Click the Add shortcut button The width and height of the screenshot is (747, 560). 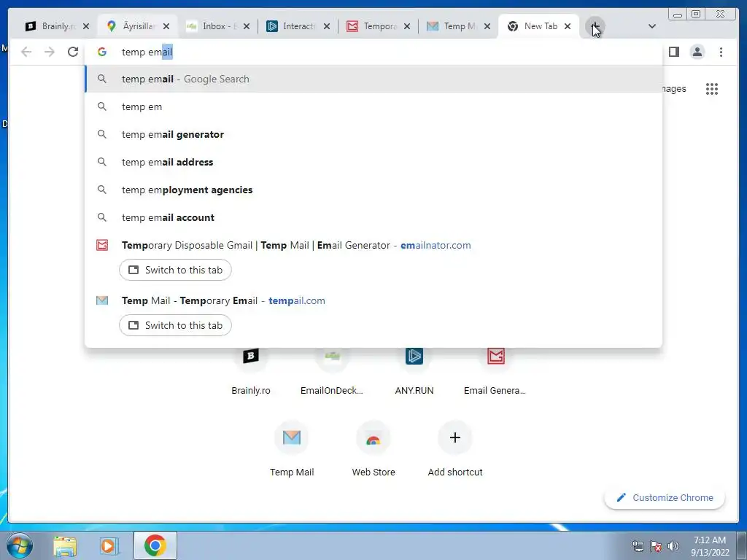point(455,449)
